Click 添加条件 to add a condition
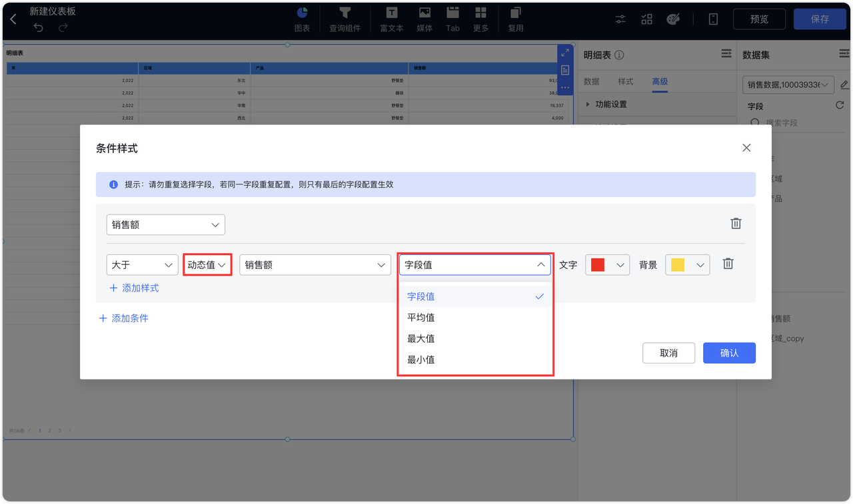853x504 pixels. click(123, 318)
